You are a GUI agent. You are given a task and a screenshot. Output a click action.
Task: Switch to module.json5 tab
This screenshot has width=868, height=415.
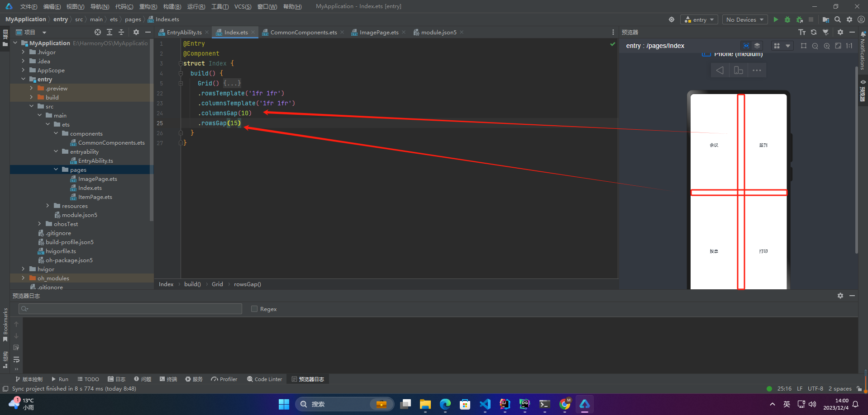pos(439,32)
